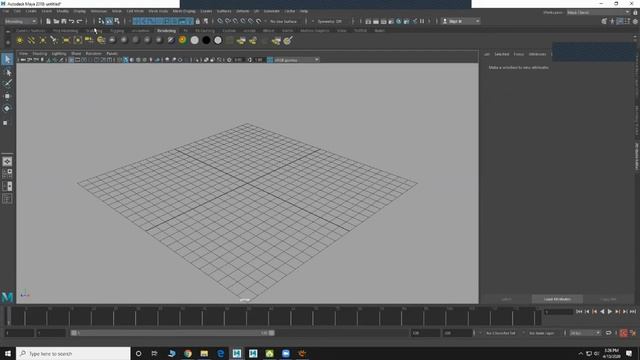Click Maya icon in Windows taskbar
640x360 pixels.
pyautogui.click(x=237, y=353)
